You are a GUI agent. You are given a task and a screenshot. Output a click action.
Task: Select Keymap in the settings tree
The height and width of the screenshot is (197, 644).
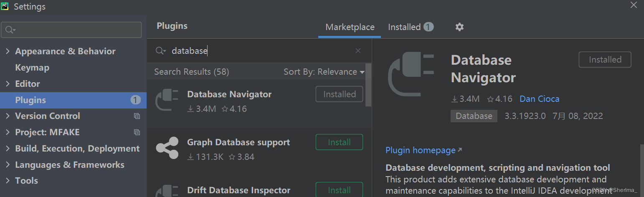point(32,68)
